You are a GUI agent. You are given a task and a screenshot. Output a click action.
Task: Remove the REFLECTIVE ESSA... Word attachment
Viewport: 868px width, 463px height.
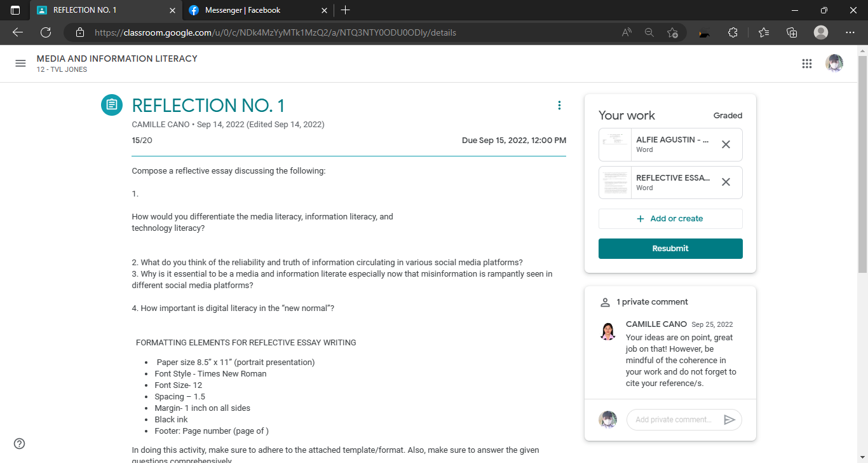(x=726, y=182)
